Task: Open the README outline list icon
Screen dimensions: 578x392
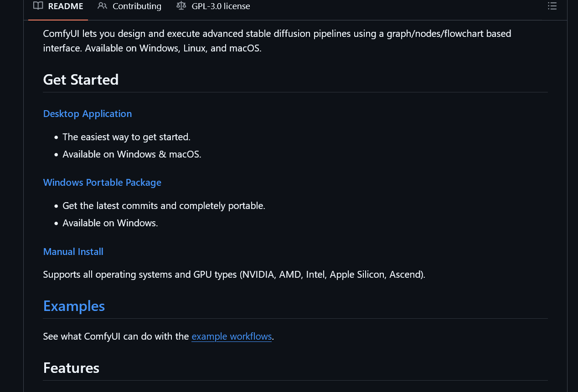Action: 552,6
